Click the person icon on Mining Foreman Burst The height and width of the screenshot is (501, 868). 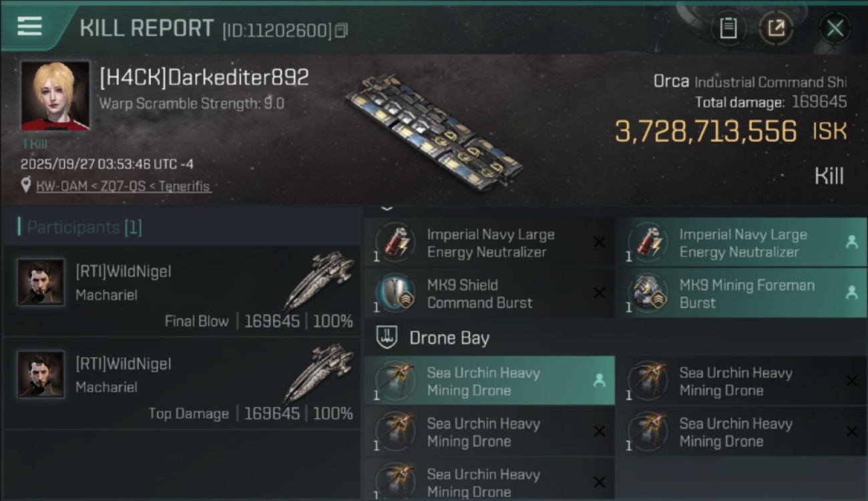point(851,293)
